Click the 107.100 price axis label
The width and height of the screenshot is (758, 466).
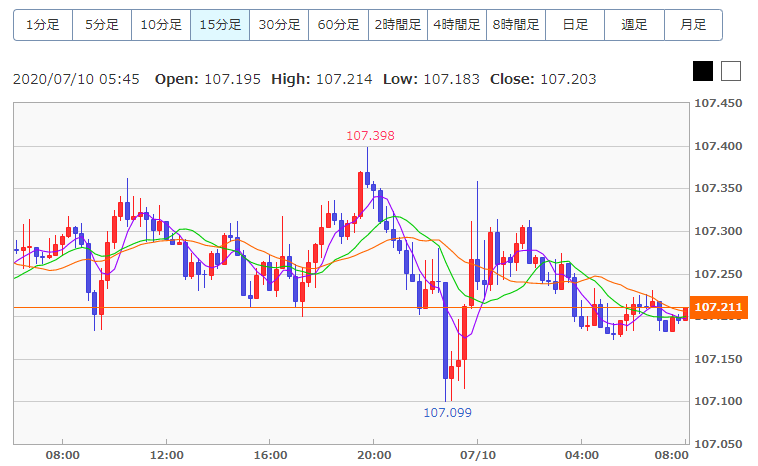coord(718,401)
